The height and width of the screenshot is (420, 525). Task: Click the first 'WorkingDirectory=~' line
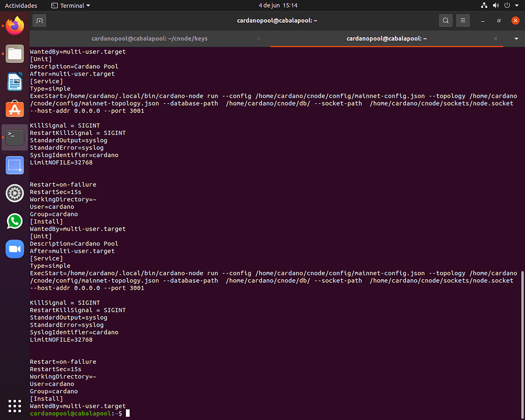click(x=63, y=199)
